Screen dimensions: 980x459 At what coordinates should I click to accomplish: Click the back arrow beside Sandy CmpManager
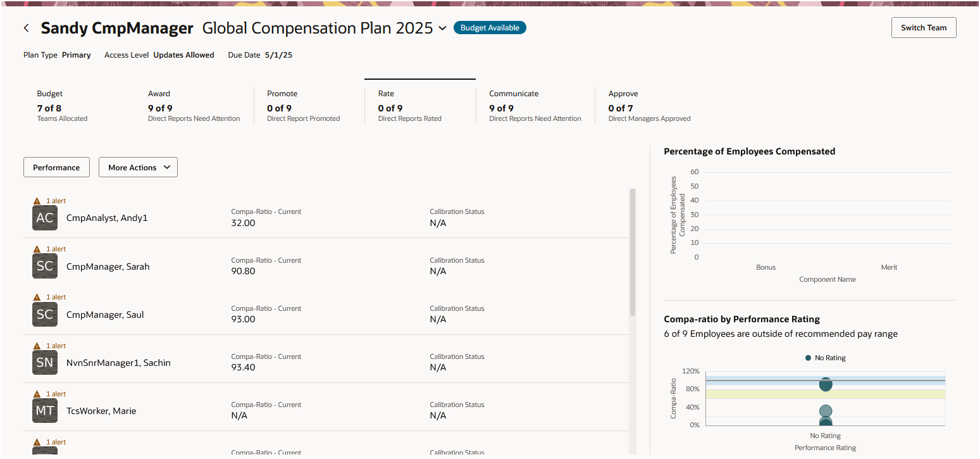27,28
